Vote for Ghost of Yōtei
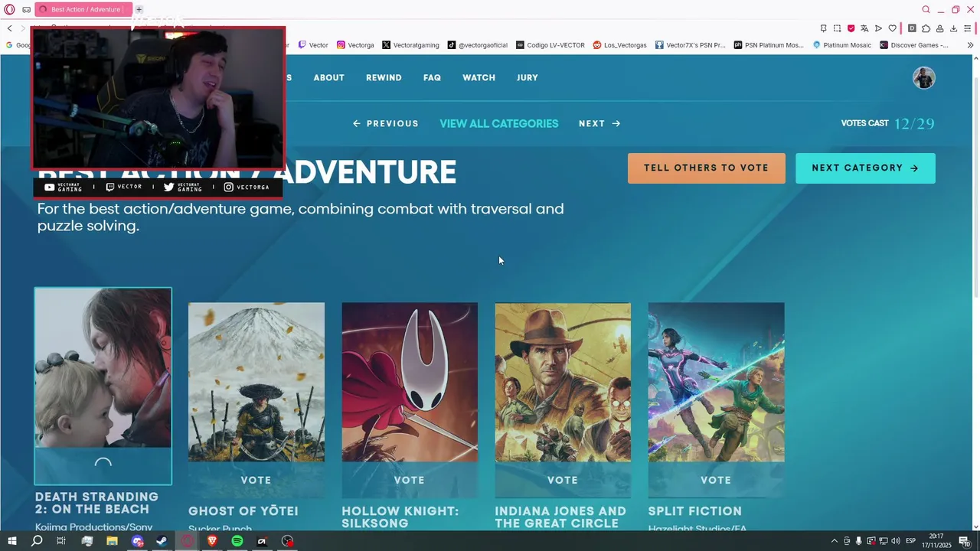Image resolution: width=980 pixels, height=551 pixels. [x=256, y=480]
